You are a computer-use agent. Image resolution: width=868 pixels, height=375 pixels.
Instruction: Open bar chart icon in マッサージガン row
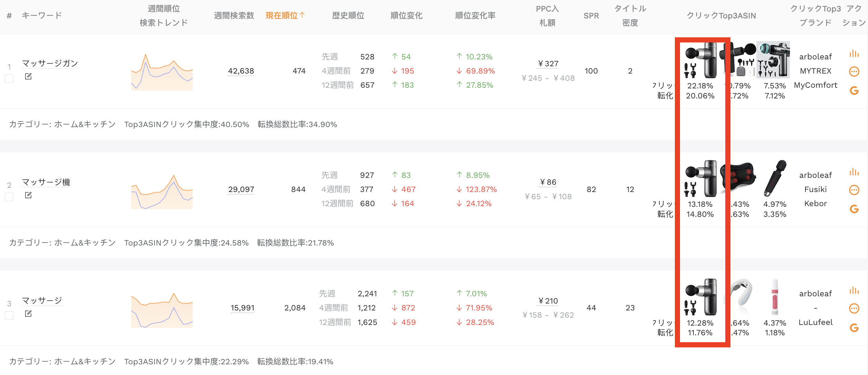coord(854,54)
